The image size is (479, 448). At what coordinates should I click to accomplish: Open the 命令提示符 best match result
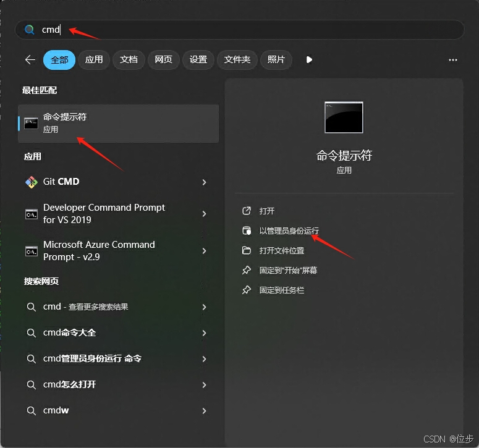[x=119, y=124]
